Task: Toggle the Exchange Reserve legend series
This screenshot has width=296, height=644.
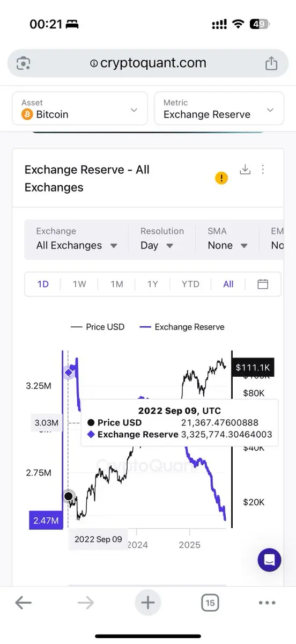Action: pyautogui.click(x=182, y=327)
